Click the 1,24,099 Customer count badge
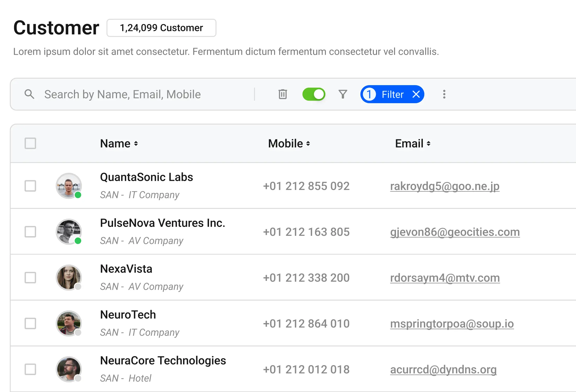 (161, 28)
